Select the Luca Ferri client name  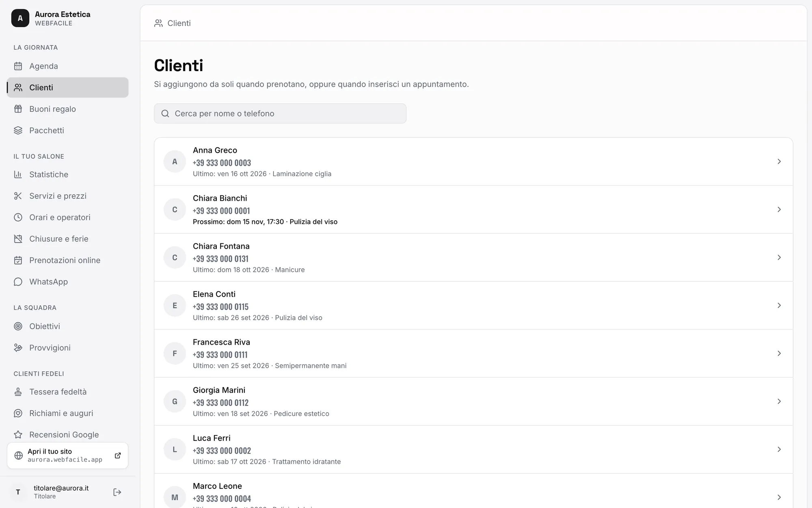point(212,438)
